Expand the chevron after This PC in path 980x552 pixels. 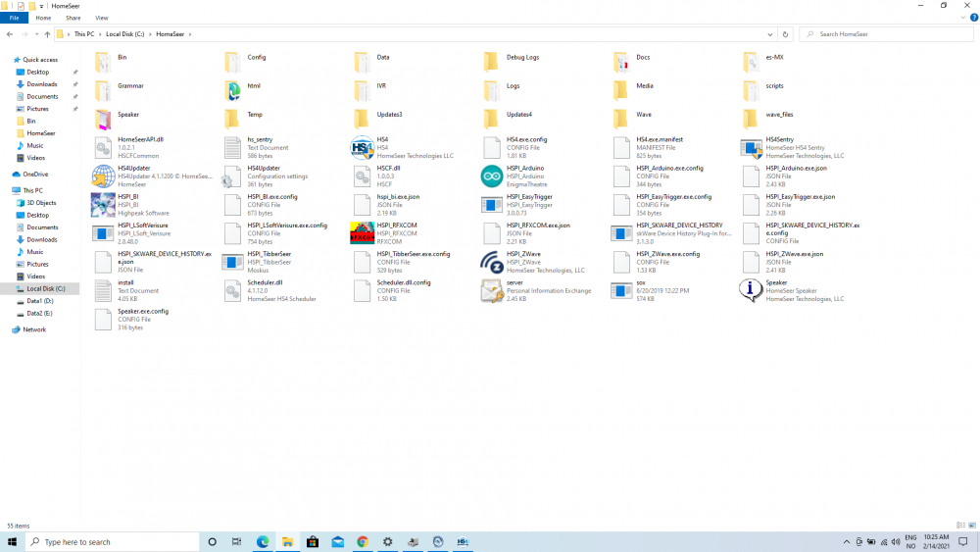point(100,34)
